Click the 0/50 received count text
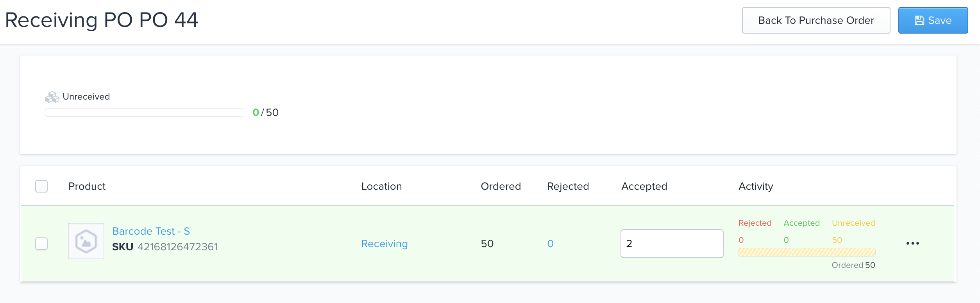 tap(265, 112)
